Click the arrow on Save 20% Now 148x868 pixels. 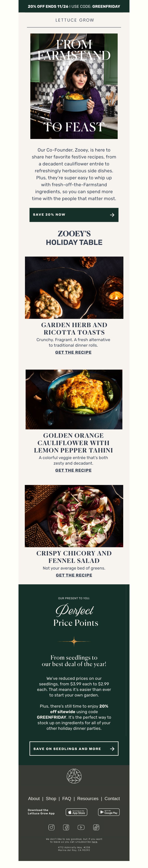(x=112, y=215)
